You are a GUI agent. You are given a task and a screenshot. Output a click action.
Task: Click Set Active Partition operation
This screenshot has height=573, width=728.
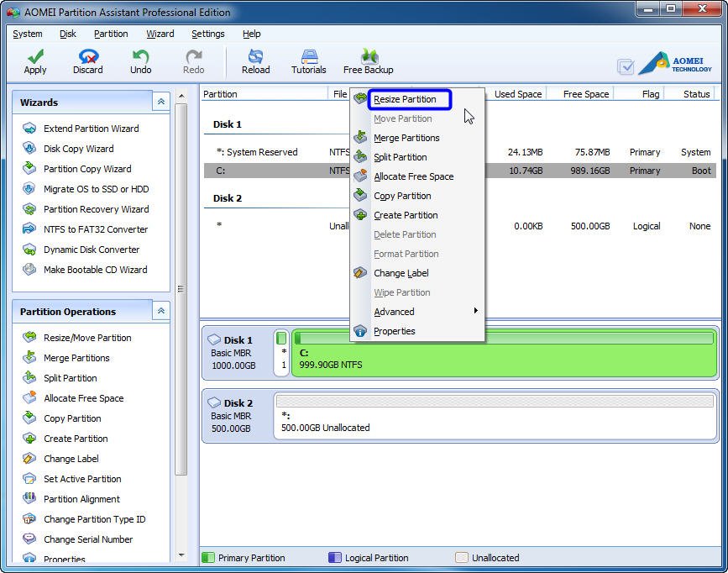tap(82, 479)
